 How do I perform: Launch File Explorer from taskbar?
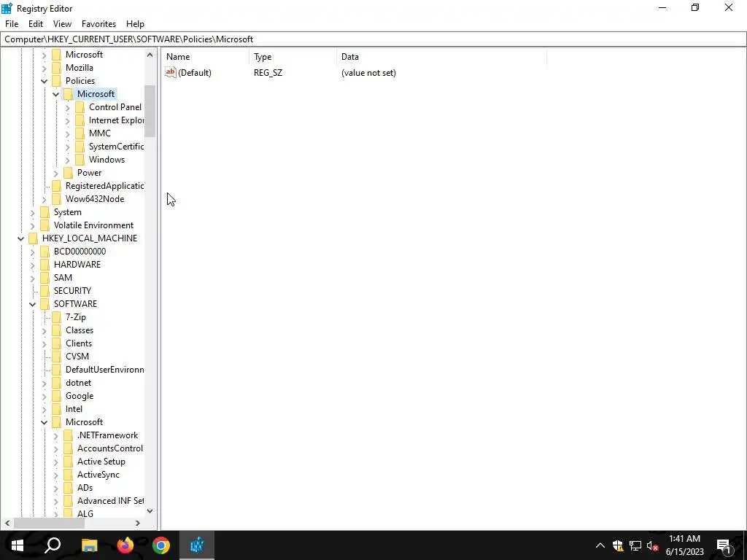[89, 545]
